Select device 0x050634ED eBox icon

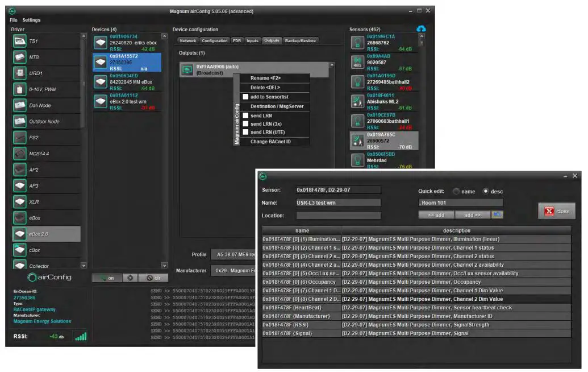click(101, 82)
